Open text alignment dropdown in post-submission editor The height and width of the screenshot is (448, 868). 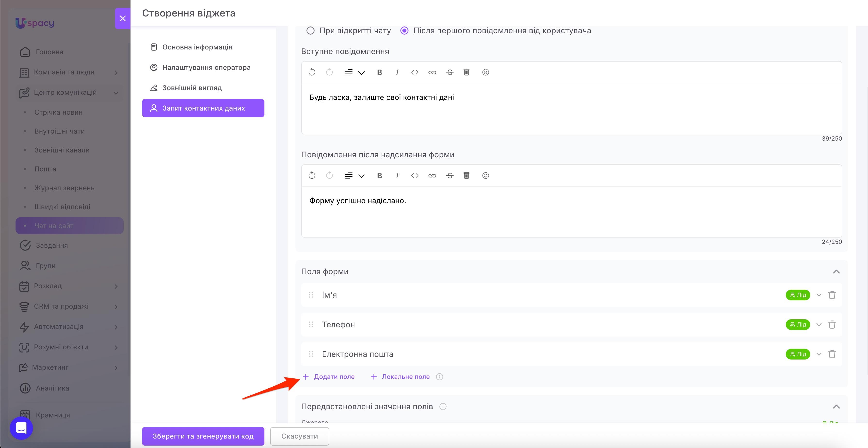354,176
